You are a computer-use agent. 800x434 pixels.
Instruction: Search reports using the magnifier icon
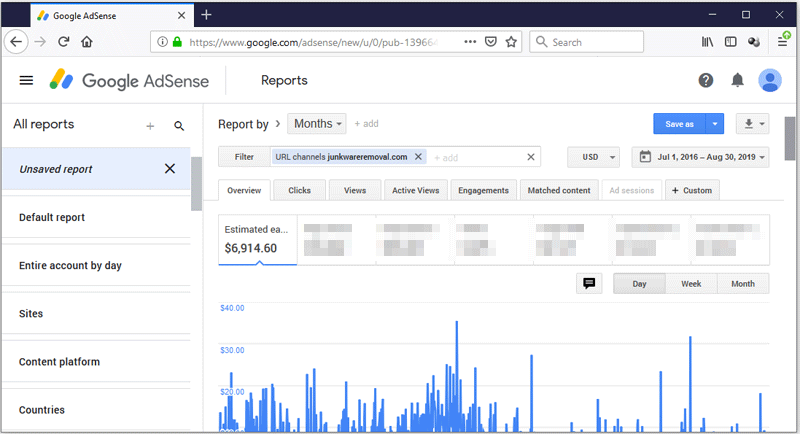[x=179, y=126]
